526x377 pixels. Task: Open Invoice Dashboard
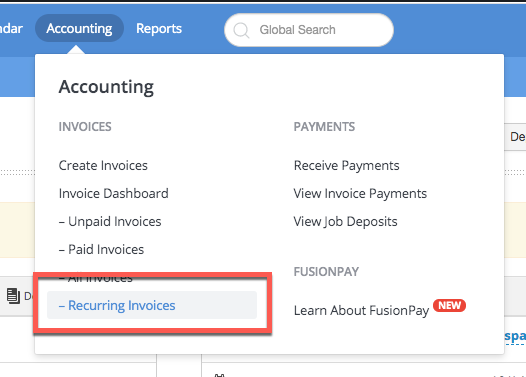point(113,194)
